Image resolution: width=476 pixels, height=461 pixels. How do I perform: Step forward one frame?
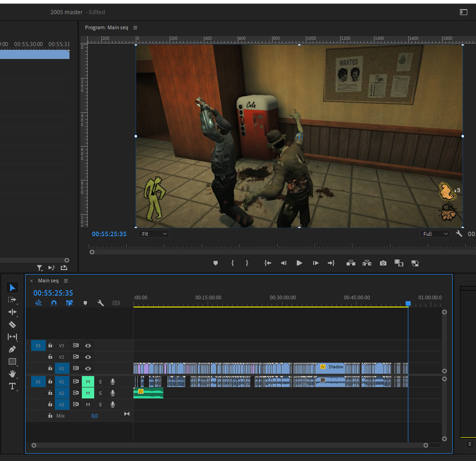pos(316,263)
